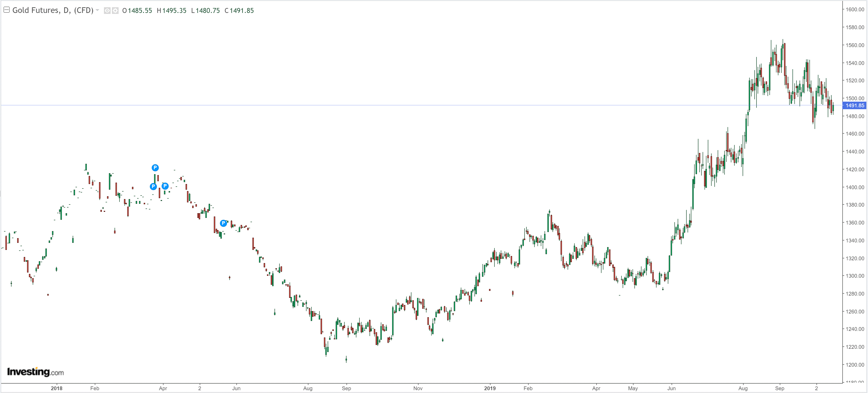Image resolution: width=868 pixels, height=393 pixels.
Task: Click the P marker before June 2018
Action: tap(223, 223)
